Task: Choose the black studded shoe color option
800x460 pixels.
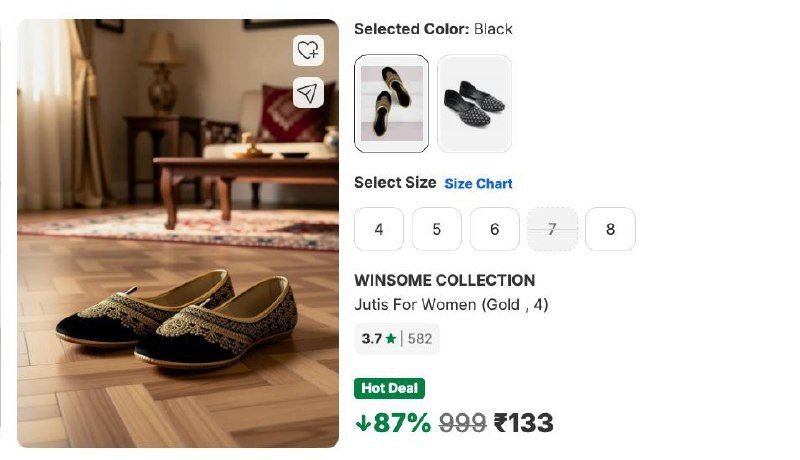Action: tap(474, 103)
